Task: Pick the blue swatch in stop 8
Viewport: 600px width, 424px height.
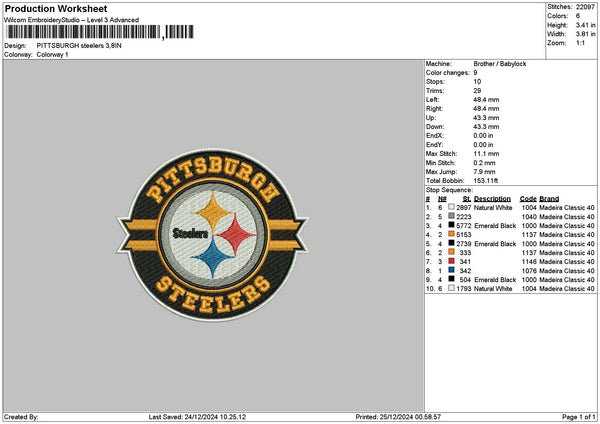Action: (x=452, y=270)
